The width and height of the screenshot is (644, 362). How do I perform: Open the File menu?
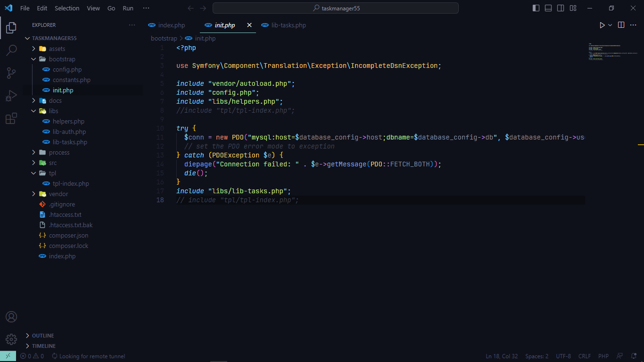pyautogui.click(x=25, y=8)
